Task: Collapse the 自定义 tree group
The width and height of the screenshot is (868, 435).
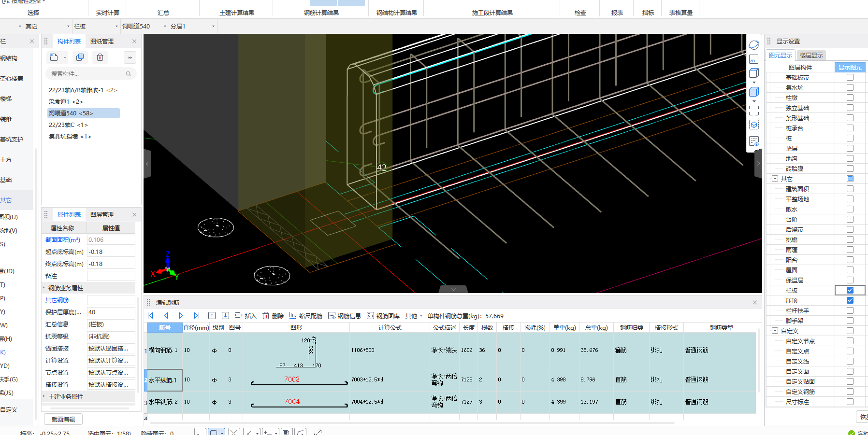Action: (x=775, y=331)
